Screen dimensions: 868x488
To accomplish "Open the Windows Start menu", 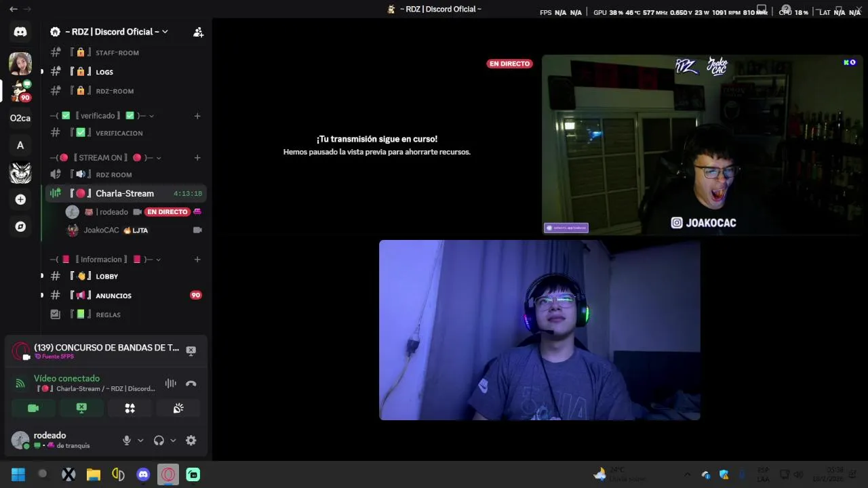I will pyautogui.click(x=18, y=474).
